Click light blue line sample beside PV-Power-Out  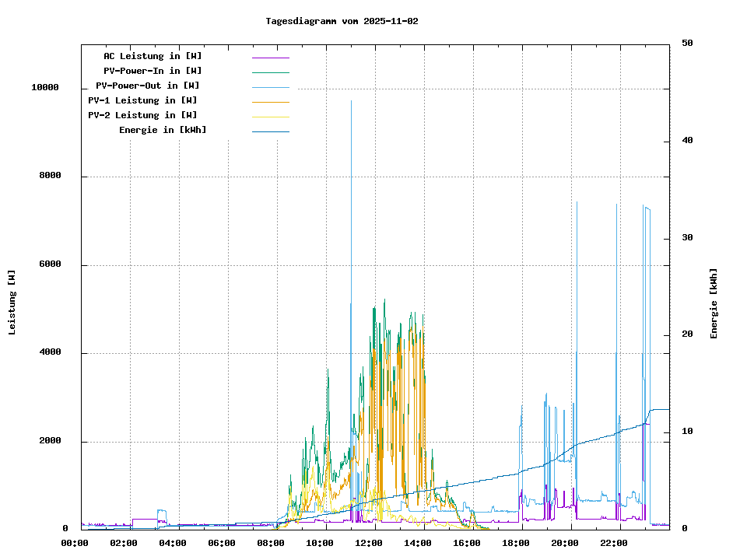tap(270, 86)
